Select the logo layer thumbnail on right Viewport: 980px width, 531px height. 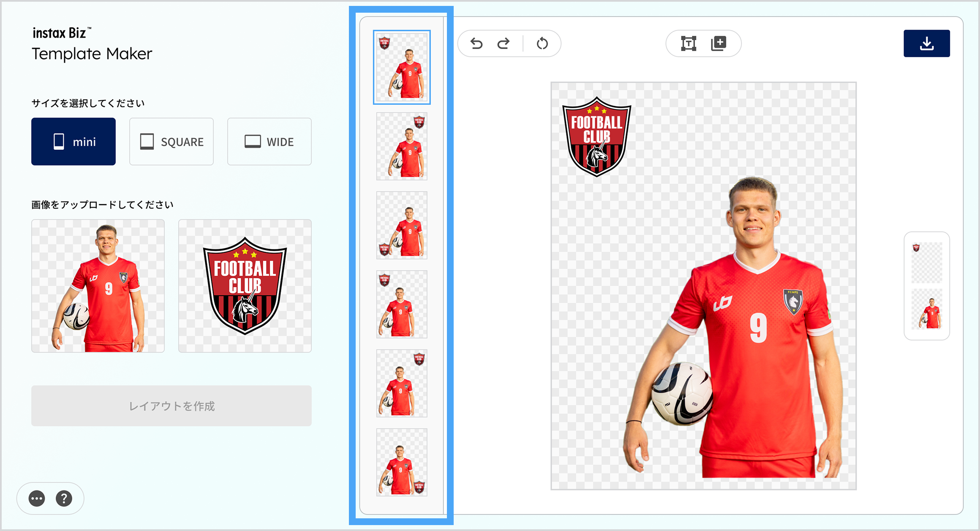(927, 263)
